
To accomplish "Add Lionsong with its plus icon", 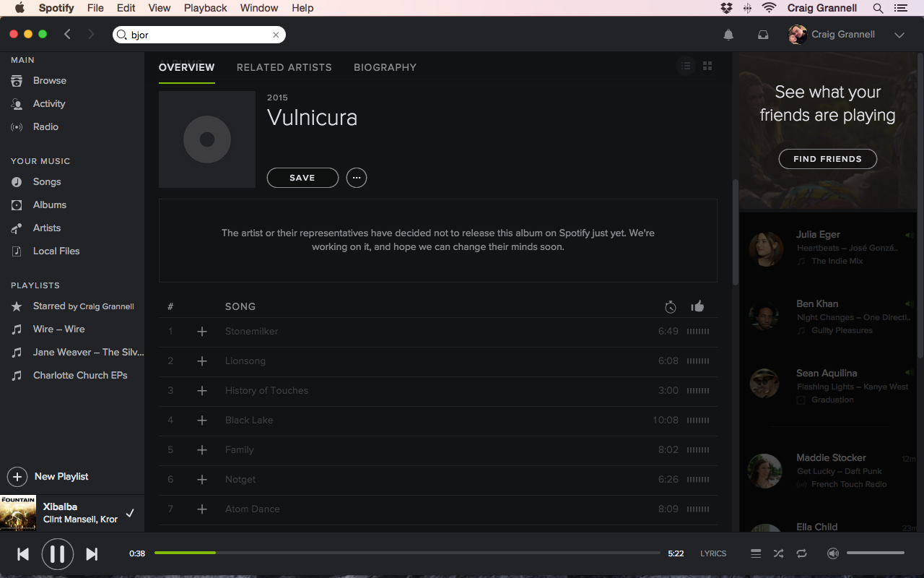I will [202, 361].
